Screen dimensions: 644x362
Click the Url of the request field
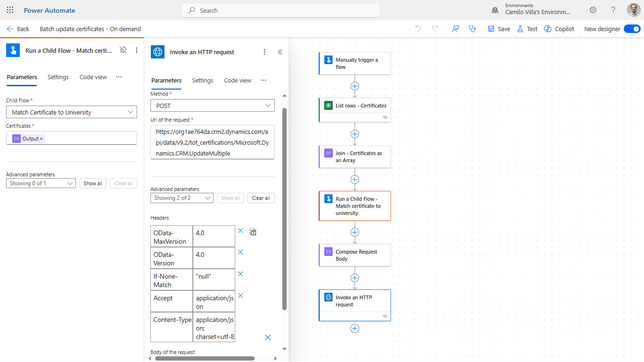(x=213, y=142)
